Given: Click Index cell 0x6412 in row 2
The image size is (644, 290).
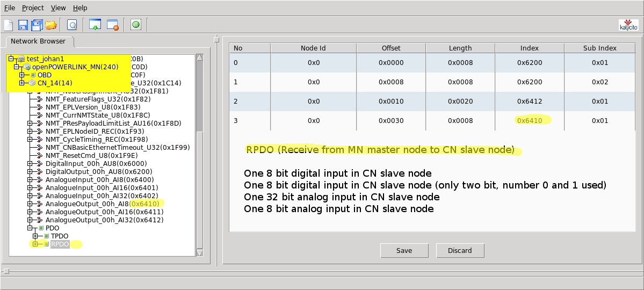Looking at the screenshot, I should coord(530,102).
